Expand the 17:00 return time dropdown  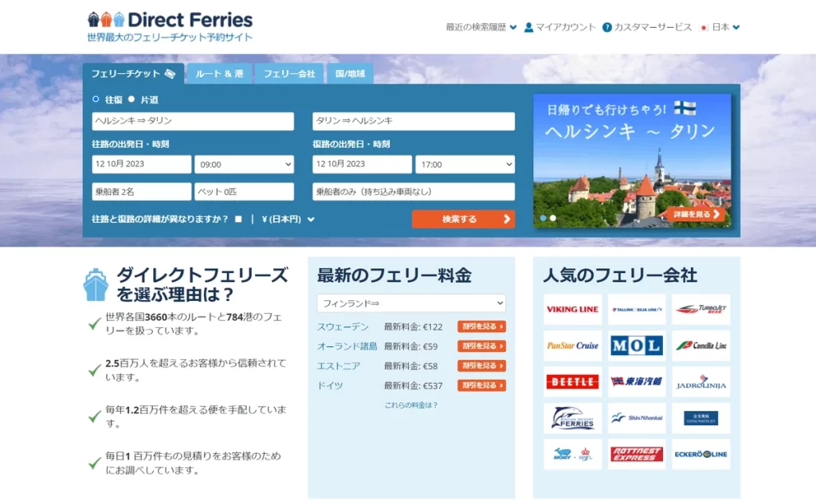tap(465, 165)
